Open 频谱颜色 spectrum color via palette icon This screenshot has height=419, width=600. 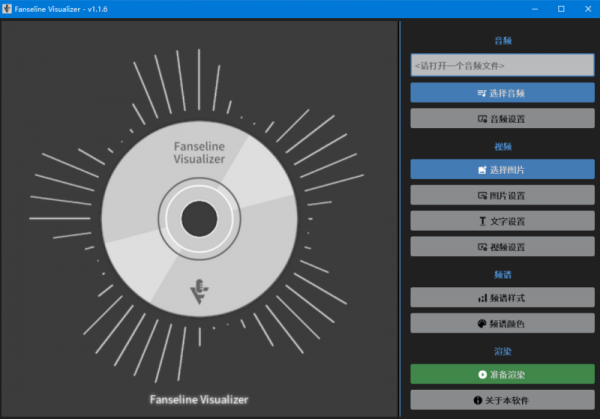point(502,323)
